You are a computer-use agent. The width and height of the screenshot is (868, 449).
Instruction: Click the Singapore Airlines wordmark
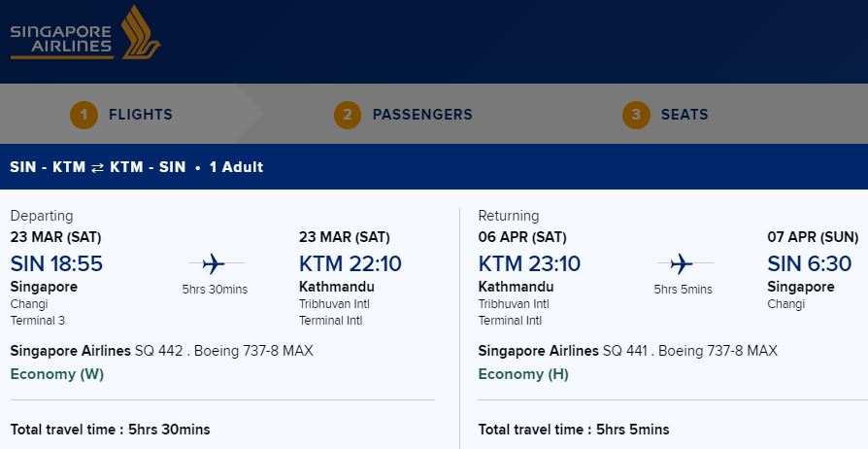(60, 39)
